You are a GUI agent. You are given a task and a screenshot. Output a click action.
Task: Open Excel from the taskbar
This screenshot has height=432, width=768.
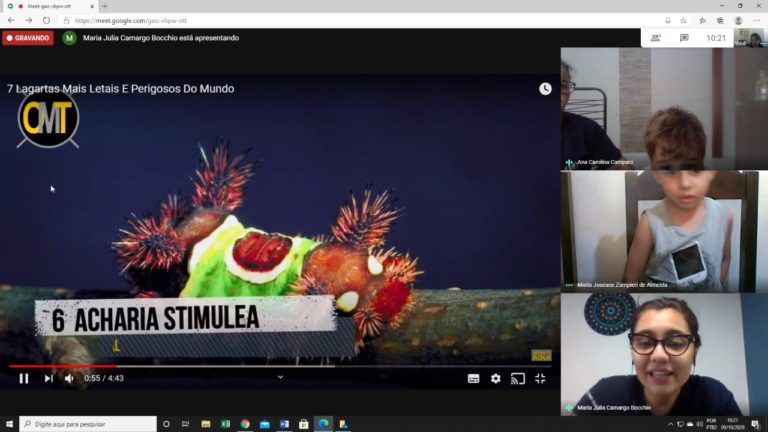click(x=225, y=424)
